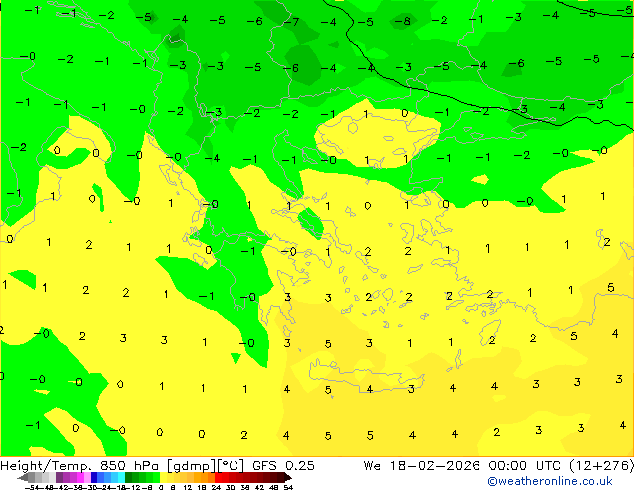Screen dimensions: 634x490
Task: Click the GFS 0.25 model label
Action: tap(283, 466)
